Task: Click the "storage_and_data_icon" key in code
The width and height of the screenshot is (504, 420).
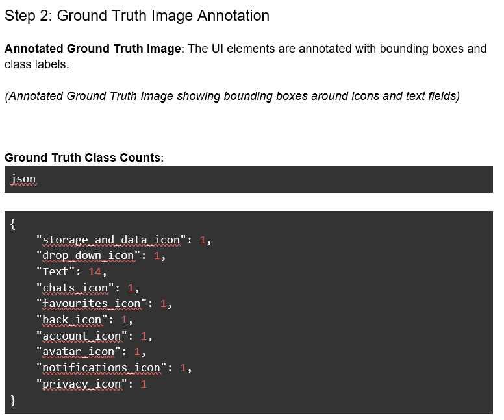Action: click(114, 240)
